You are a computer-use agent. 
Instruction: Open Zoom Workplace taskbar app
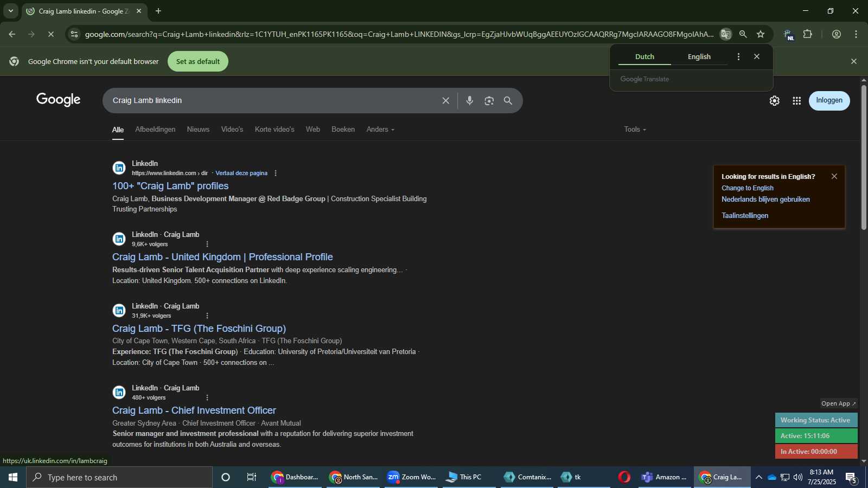click(412, 477)
